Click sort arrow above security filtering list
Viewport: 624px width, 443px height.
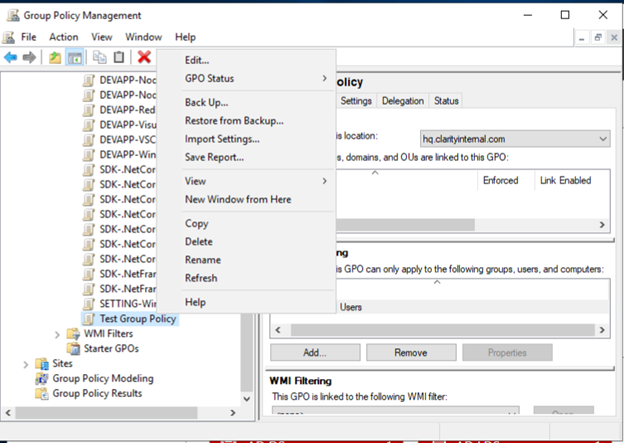(437, 282)
